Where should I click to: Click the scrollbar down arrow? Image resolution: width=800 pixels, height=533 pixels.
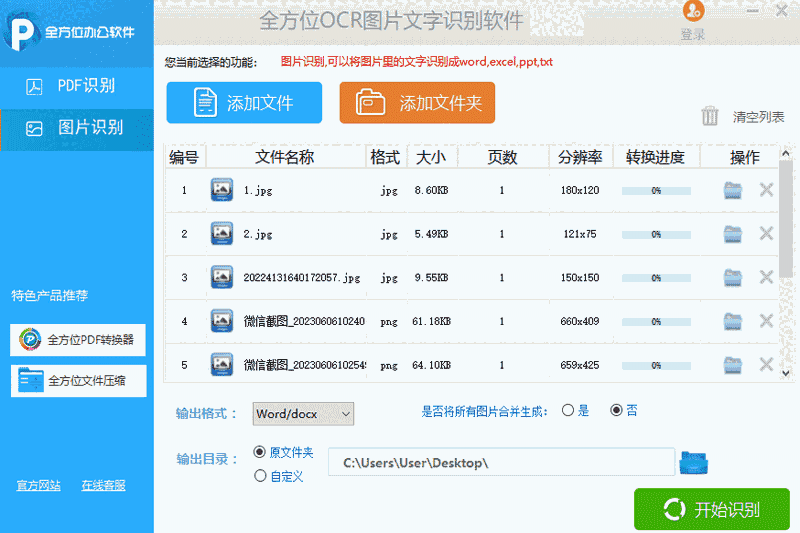(786, 373)
